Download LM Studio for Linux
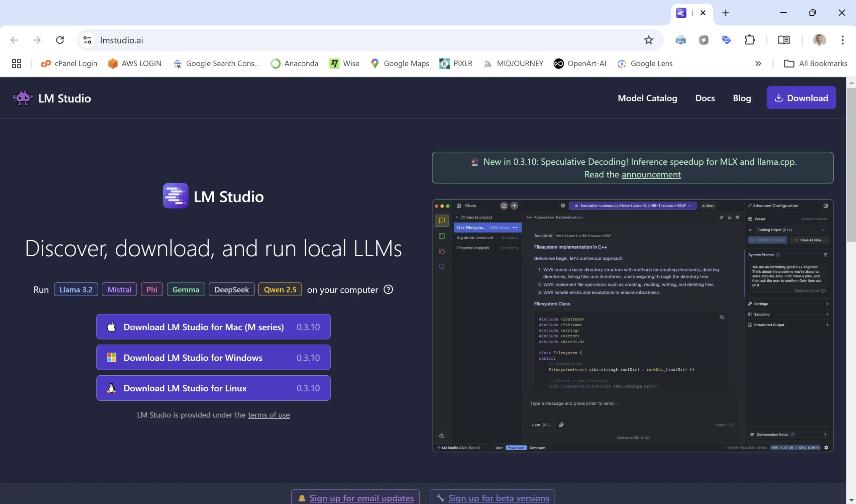The height and width of the screenshot is (504, 856). tap(213, 388)
